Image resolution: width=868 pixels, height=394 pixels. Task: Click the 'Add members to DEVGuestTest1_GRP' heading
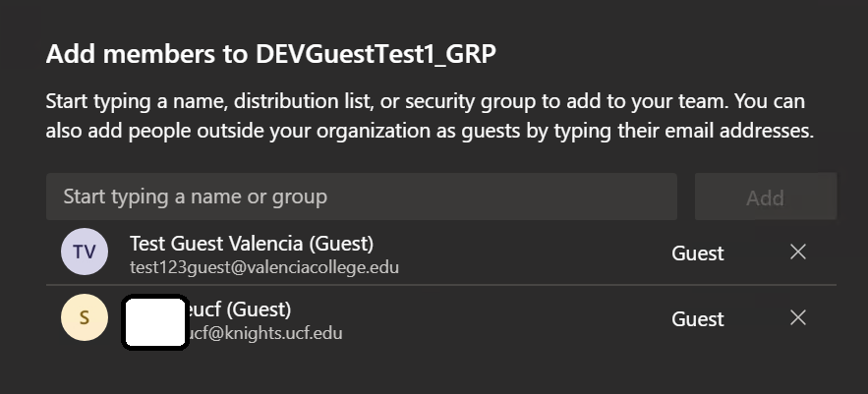click(x=271, y=55)
